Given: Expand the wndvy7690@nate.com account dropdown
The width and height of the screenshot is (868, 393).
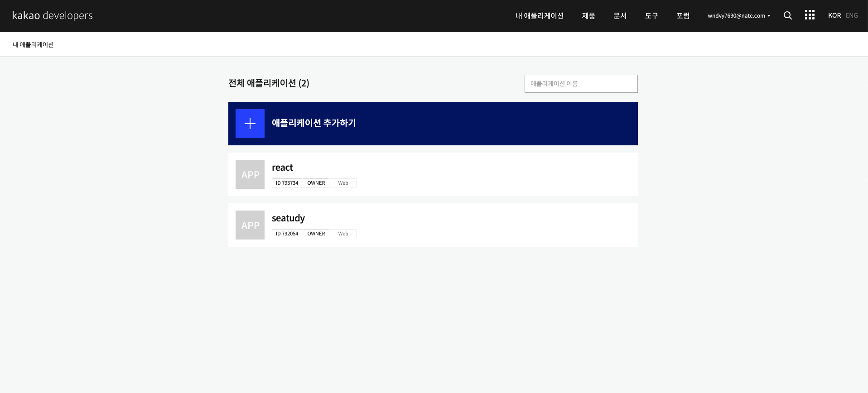Looking at the screenshot, I should pyautogui.click(x=738, y=16).
